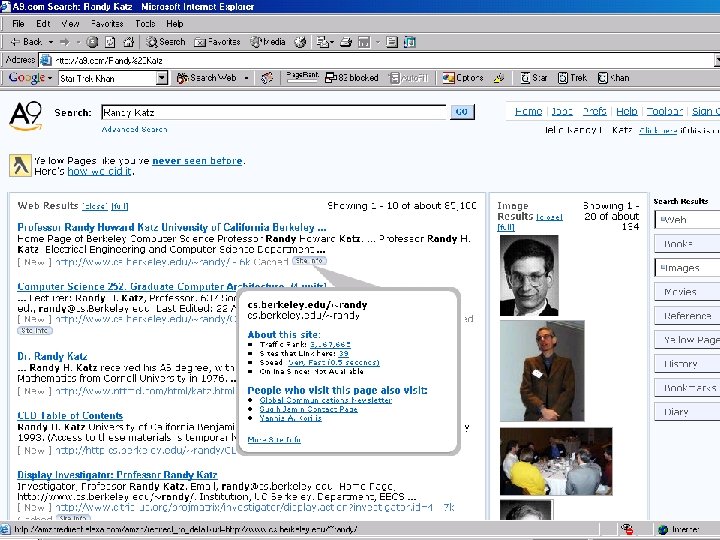Click the Forward arrow button
Viewport: 720px width, 540px height.
[64, 42]
